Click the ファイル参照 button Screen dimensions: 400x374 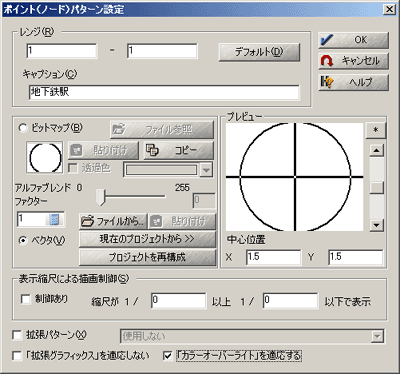tap(162, 129)
